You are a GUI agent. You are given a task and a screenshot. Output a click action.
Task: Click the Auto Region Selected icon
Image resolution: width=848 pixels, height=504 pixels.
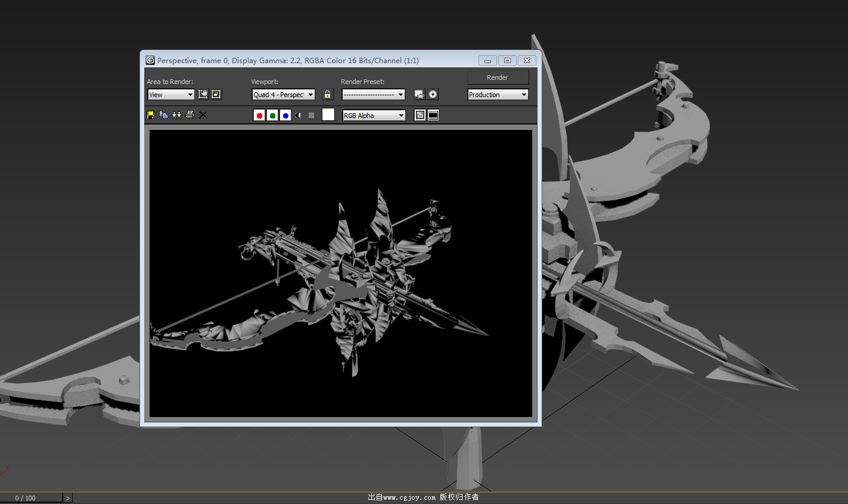coord(216,94)
